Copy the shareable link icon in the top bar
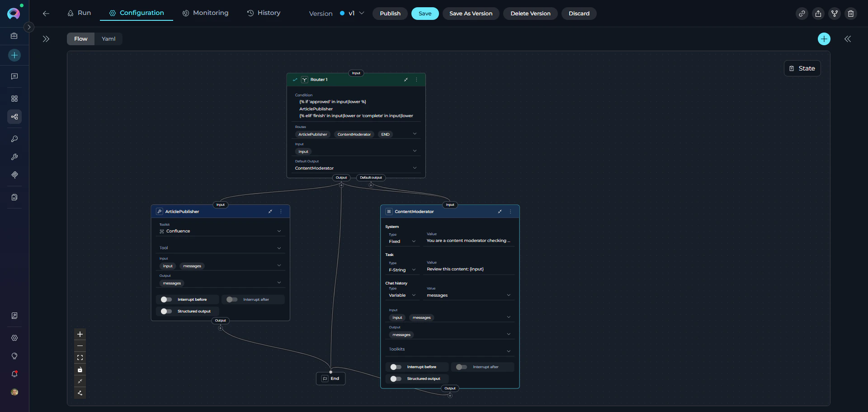This screenshot has height=412, width=868. pos(802,14)
